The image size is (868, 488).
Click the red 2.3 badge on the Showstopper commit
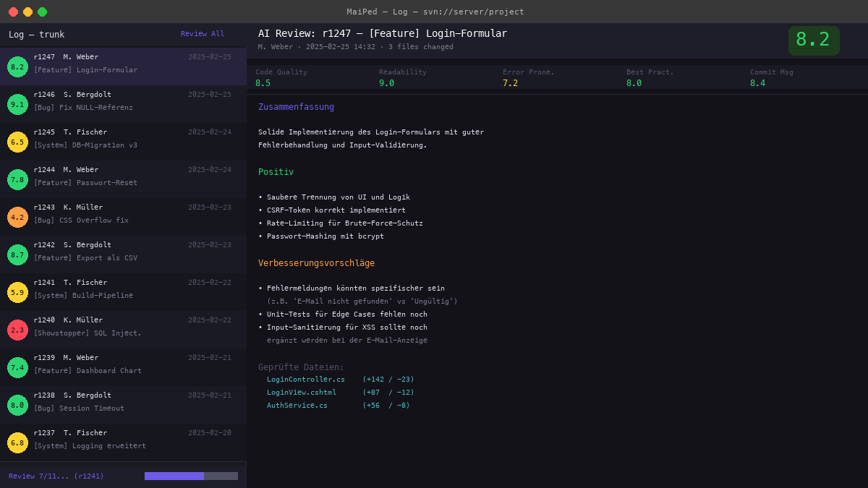(17, 330)
